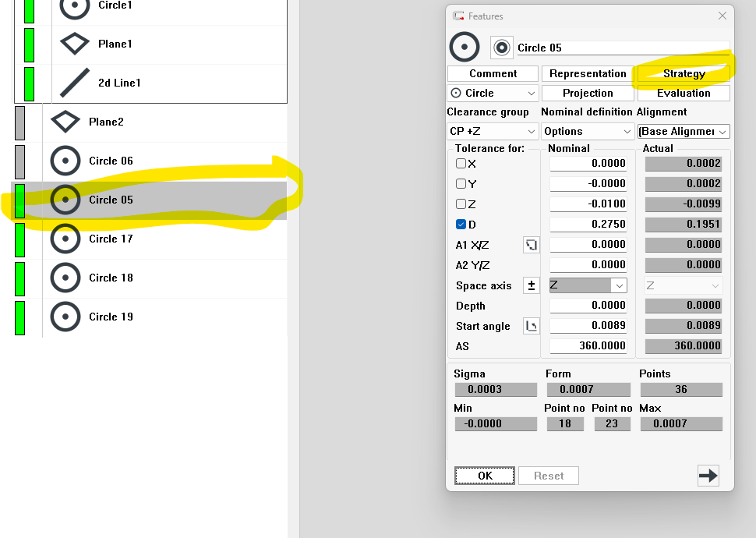
Task: Click the Z nominal value field -0.0100
Action: [588, 204]
